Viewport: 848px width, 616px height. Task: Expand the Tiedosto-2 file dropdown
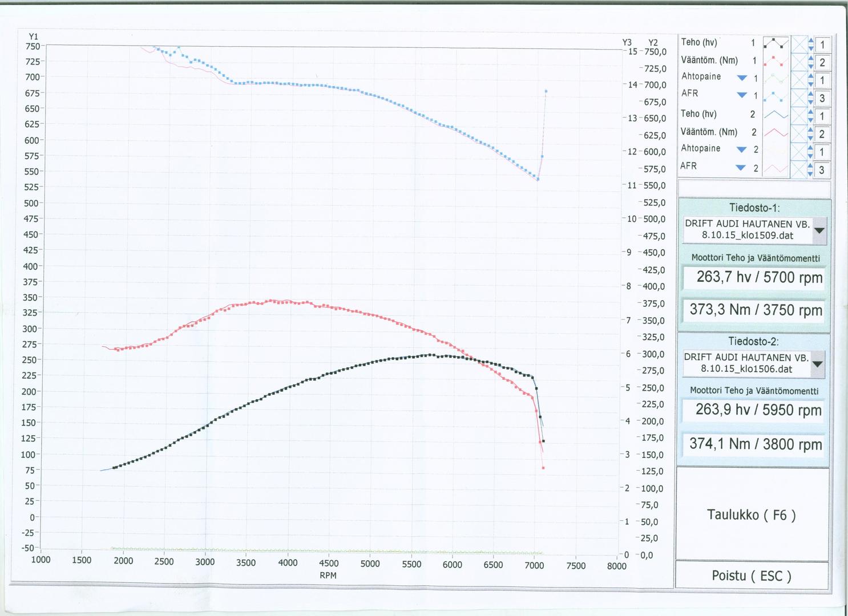point(818,364)
